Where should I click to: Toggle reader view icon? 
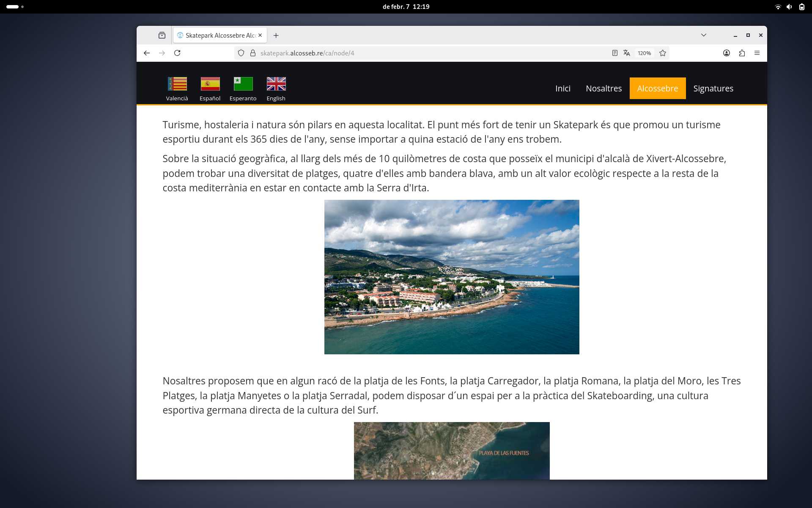point(615,53)
